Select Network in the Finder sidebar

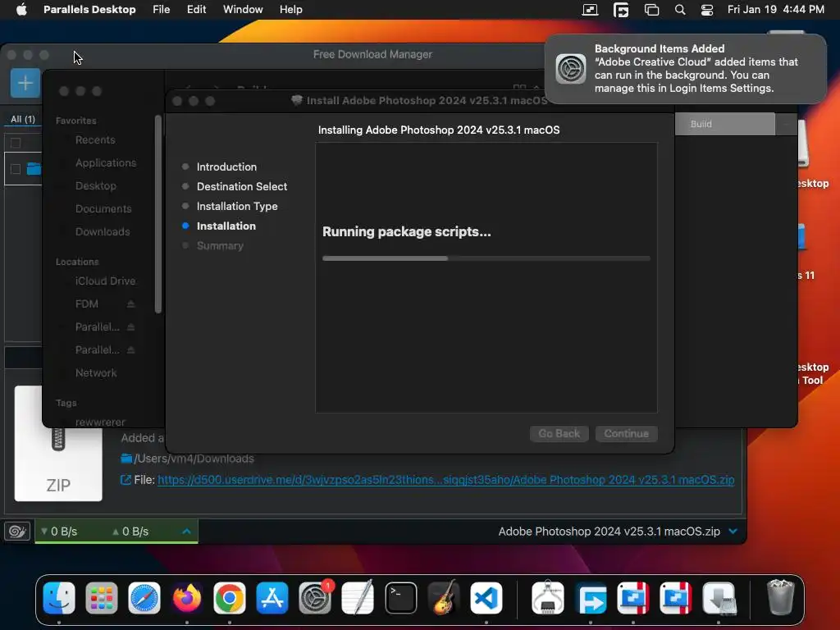click(x=96, y=373)
